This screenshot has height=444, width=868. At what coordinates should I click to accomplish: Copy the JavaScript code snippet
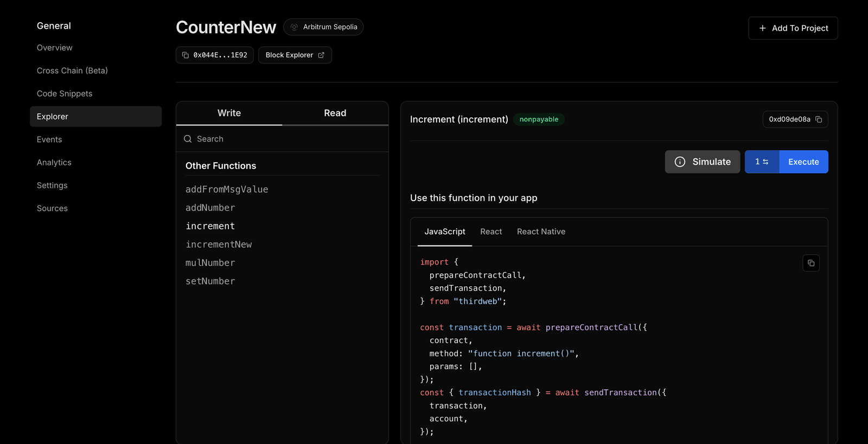click(811, 263)
